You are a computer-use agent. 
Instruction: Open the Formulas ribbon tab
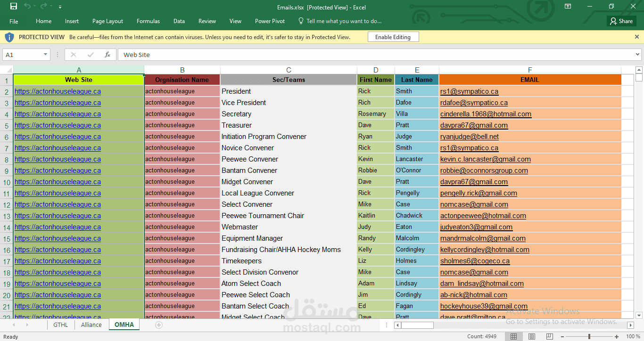148,21
